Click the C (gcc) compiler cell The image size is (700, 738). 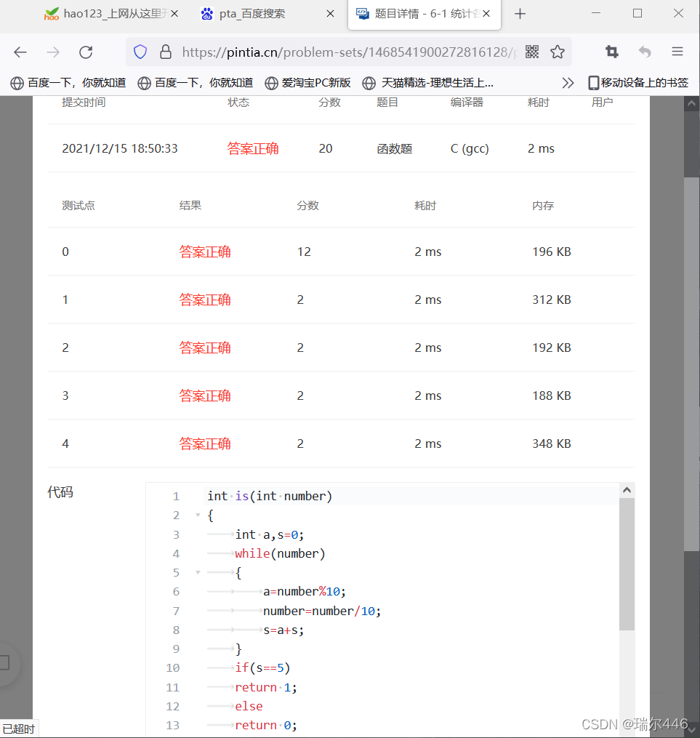tap(470, 149)
